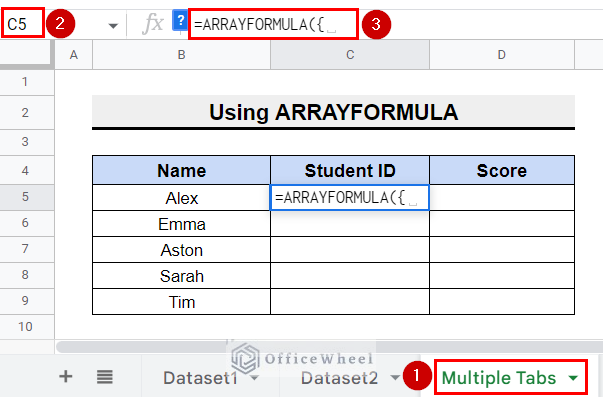This screenshot has width=603, height=397.
Task: Click the Name Box showing C5
Action: pyautogui.click(x=22, y=24)
